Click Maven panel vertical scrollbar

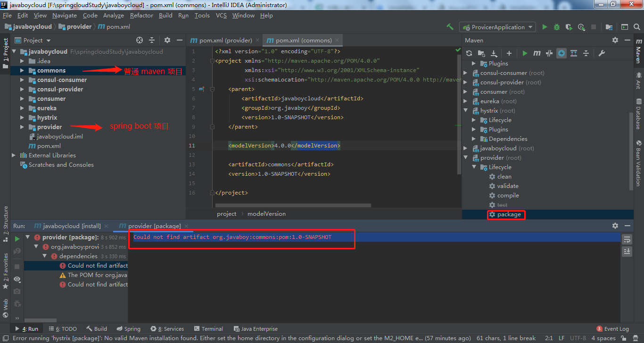[x=632, y=151]
